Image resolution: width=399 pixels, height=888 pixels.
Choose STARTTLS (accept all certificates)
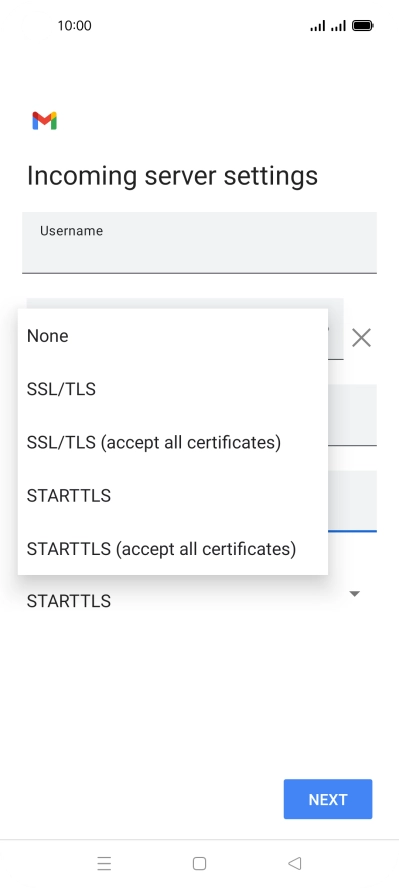173,549
